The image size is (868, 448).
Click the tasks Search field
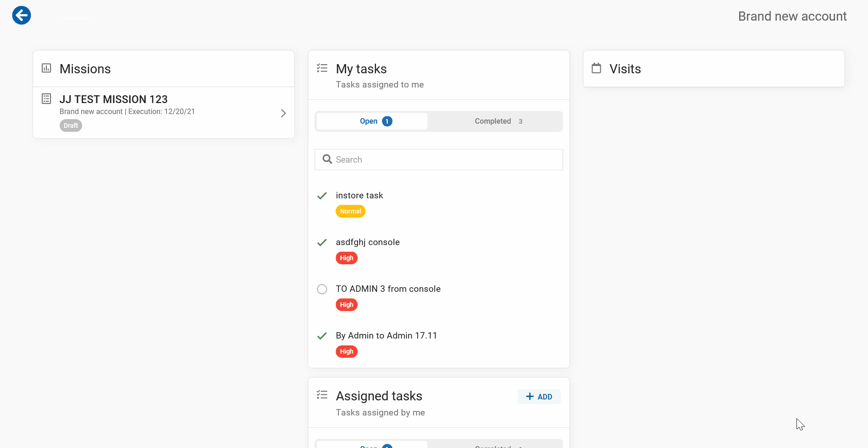445,159
